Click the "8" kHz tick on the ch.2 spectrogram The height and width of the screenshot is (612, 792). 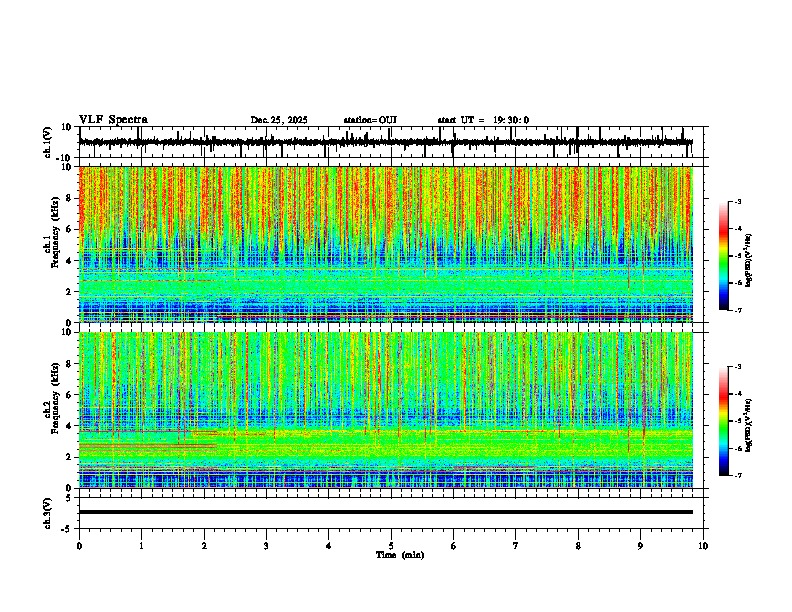click(x=69, y=364)
